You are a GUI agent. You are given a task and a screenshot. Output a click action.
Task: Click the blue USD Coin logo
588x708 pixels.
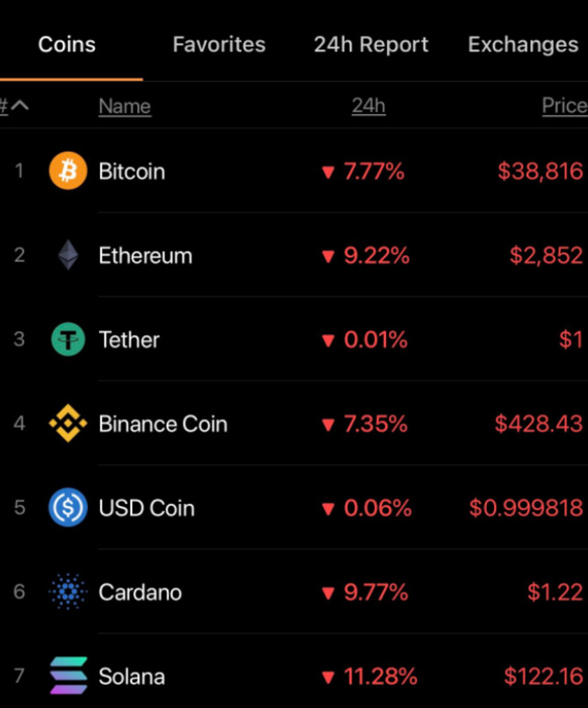pos(68,507)
